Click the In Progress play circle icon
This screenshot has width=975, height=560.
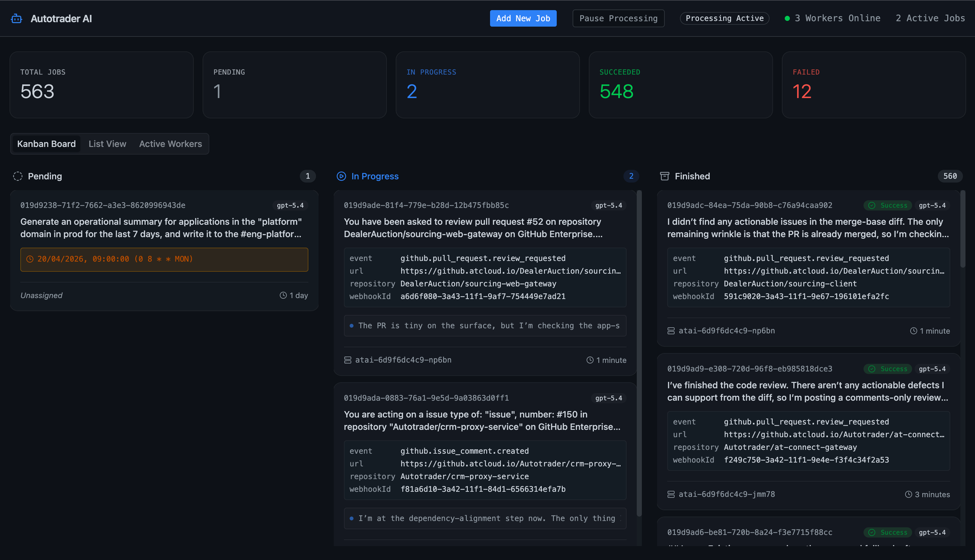pyautogui.click(x=341, y=176)
